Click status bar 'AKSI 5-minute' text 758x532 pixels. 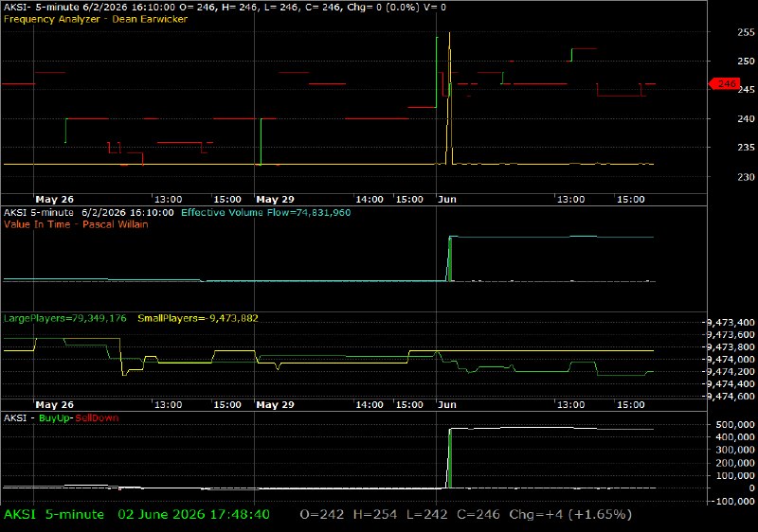pyautogui.click(x=54, y=515)
